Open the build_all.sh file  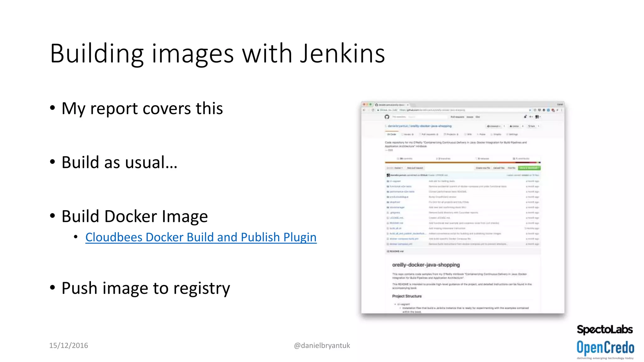[x=396, y=228]
